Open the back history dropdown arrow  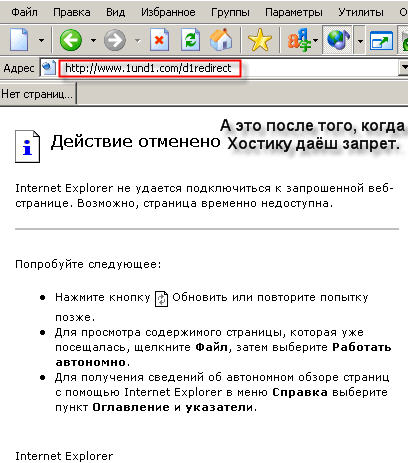93,41
